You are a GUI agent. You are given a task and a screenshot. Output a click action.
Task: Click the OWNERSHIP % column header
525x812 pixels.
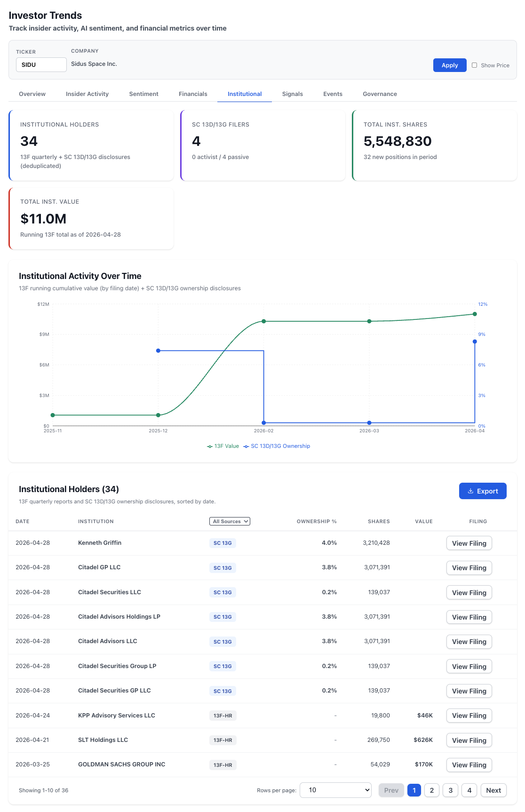tap(317, 521)
